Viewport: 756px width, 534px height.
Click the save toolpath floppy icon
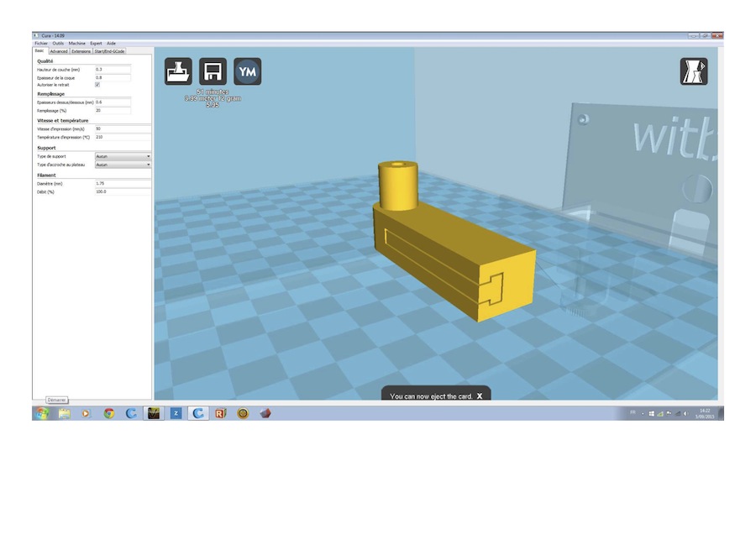[x=213, y=72]
